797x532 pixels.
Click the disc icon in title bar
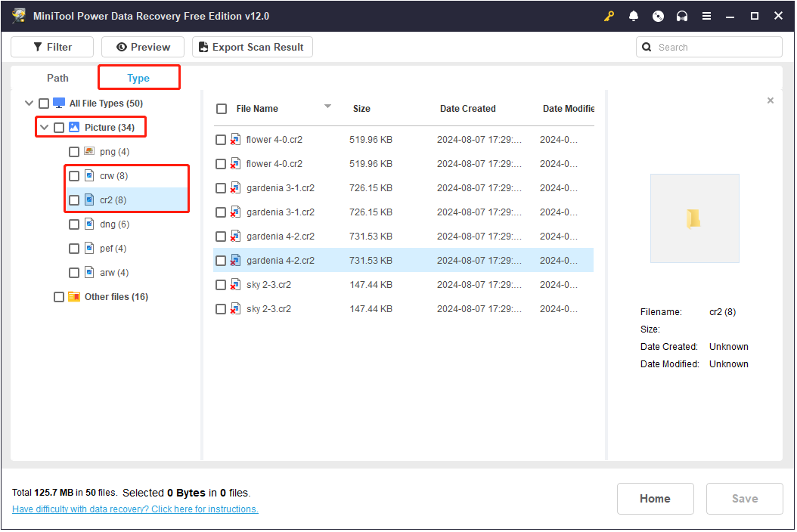click(x=658, y=17)
